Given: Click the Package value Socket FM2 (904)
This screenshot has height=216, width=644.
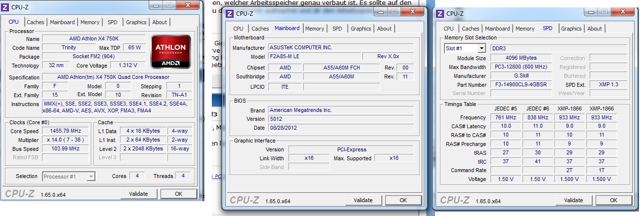Looking at the screenshot, I should pyautogui.click(x=95, y=57).
